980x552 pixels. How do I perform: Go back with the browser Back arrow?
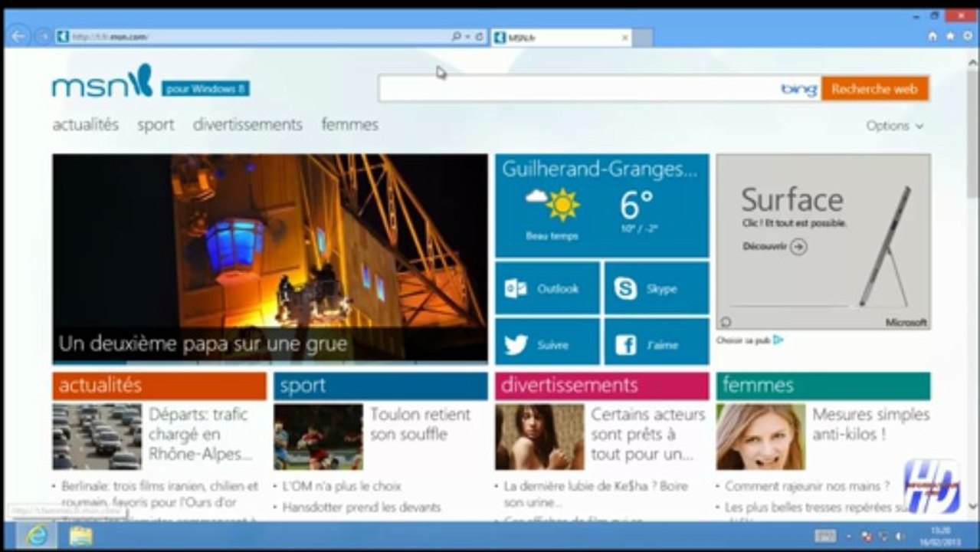point(19,36)
